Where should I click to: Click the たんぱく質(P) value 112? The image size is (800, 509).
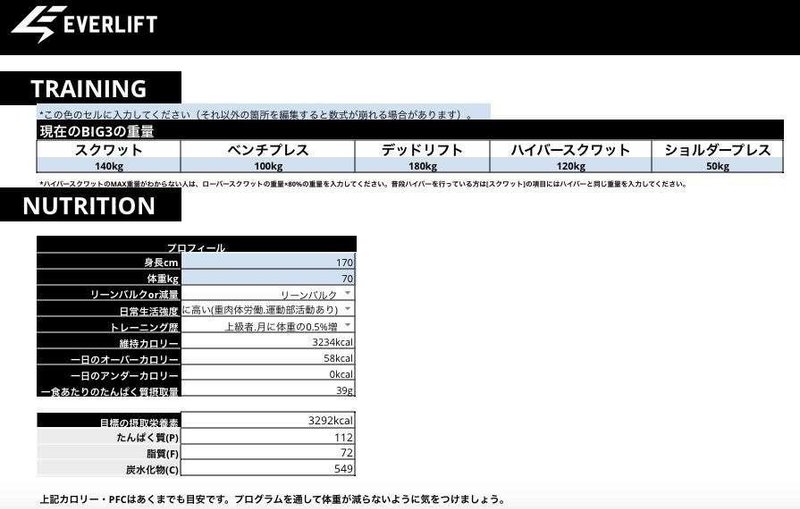click(x=268, y=437)
